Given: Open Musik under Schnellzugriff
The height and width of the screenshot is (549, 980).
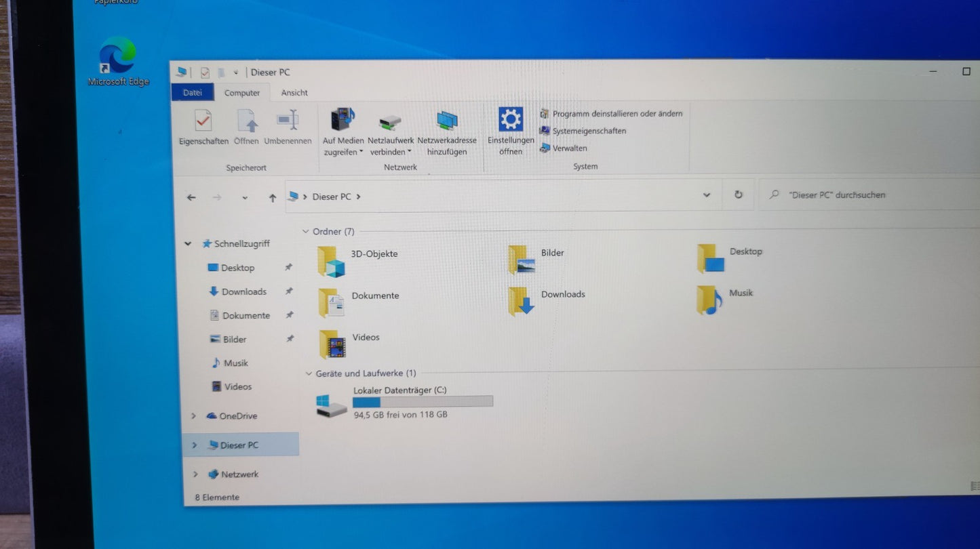Looking at the screenshot, I should [x=230, y=363].
